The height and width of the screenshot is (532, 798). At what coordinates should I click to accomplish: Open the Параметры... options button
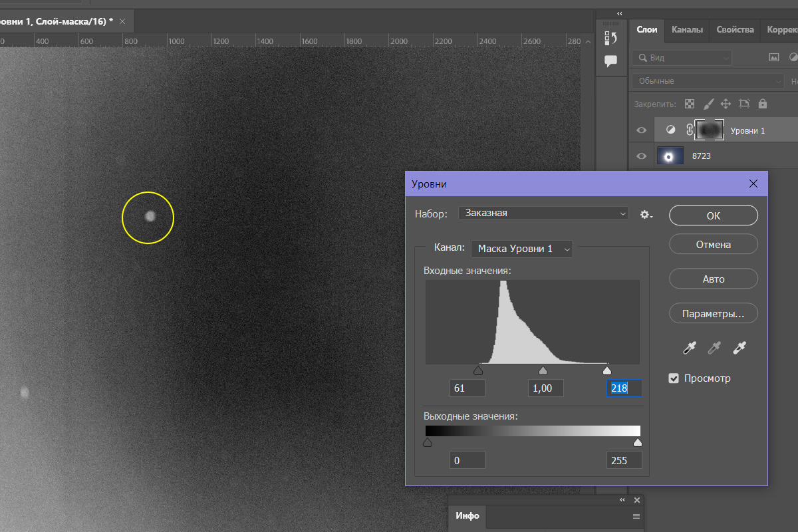coord(714,314)
